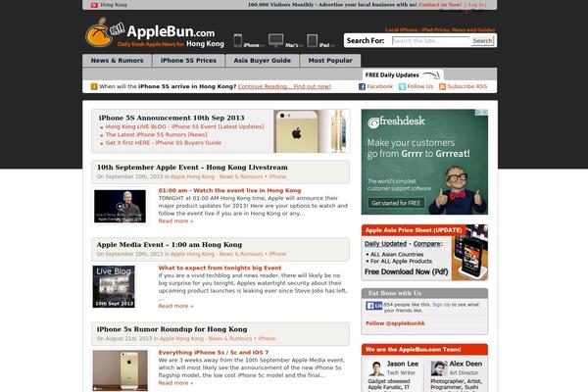Click Jason Lee's avatar picture

click(x=375, y=368)
